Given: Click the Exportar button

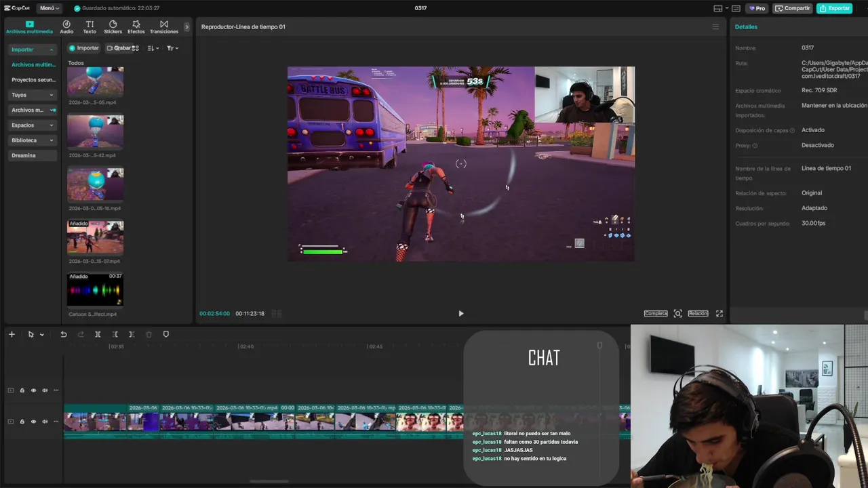Looking at the screenshot, I should coord(835,8).
